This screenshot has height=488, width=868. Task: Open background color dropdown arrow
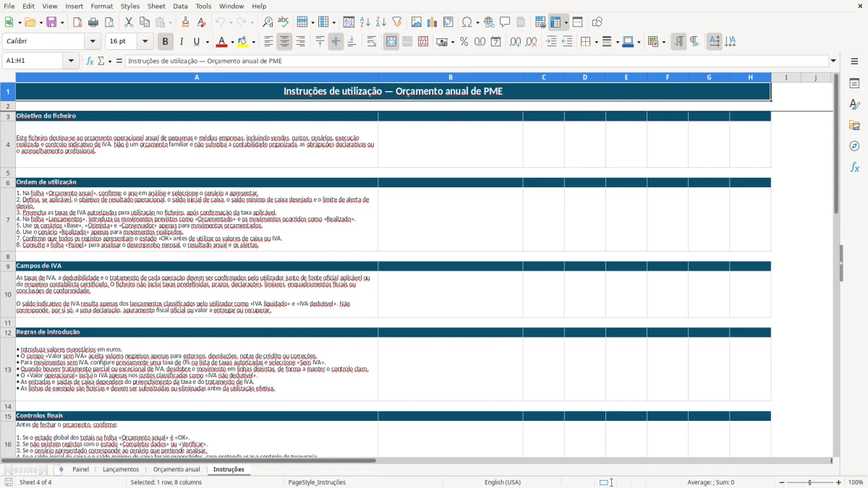tap(253, 42)
